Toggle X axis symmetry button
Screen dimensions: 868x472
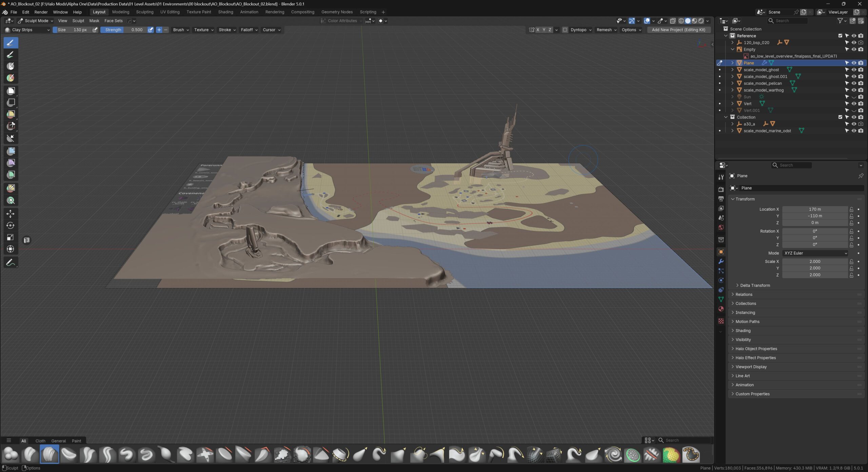(x=538, y=30)
